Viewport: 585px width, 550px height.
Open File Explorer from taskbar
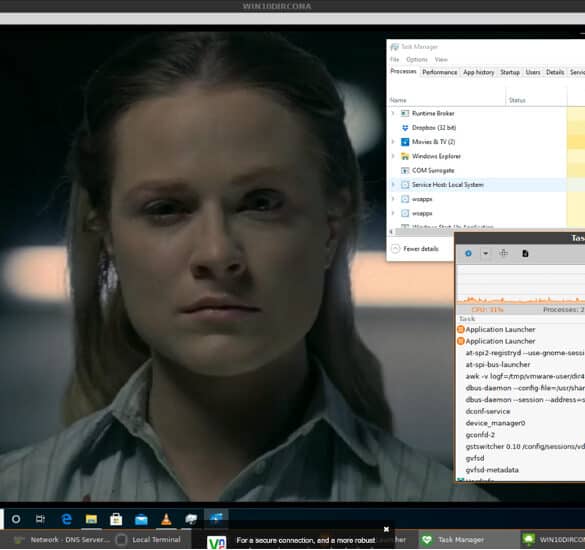[91, 519]
